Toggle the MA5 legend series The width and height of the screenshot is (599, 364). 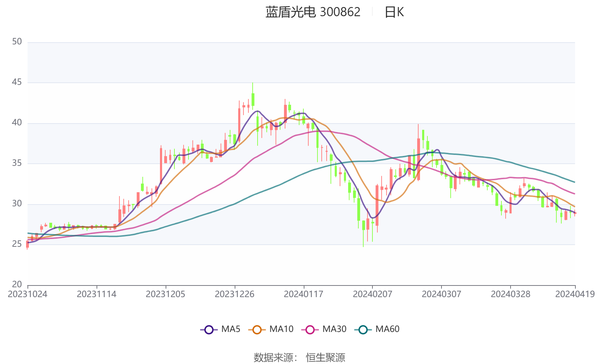220,330
